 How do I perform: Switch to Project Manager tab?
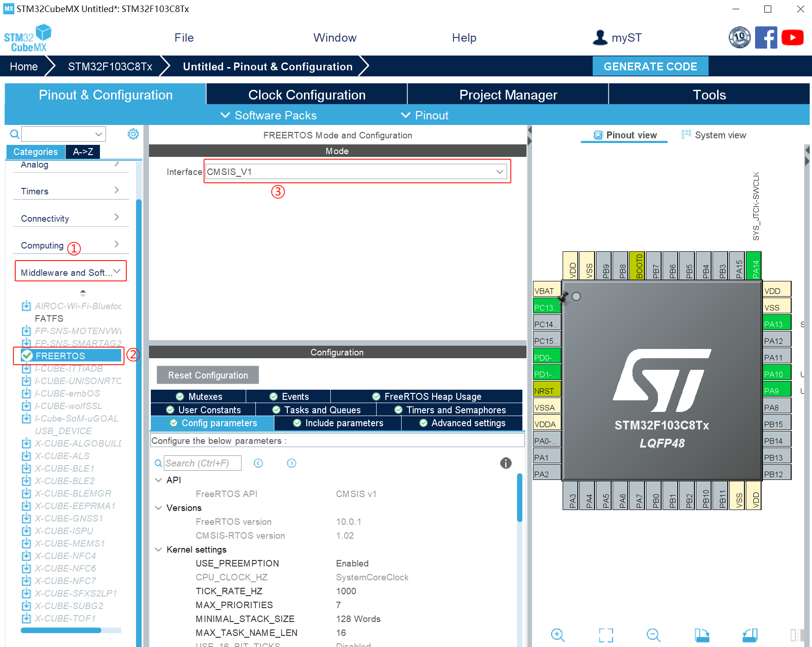508,94
